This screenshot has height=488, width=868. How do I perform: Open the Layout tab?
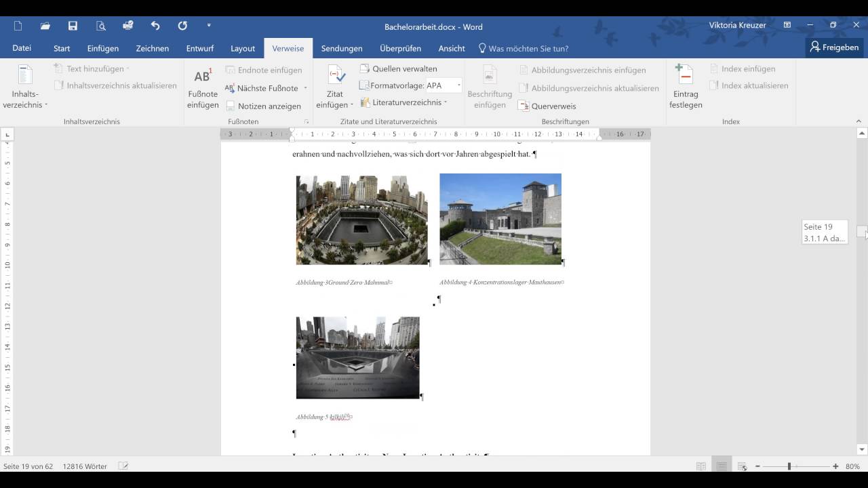coord(243,48)
